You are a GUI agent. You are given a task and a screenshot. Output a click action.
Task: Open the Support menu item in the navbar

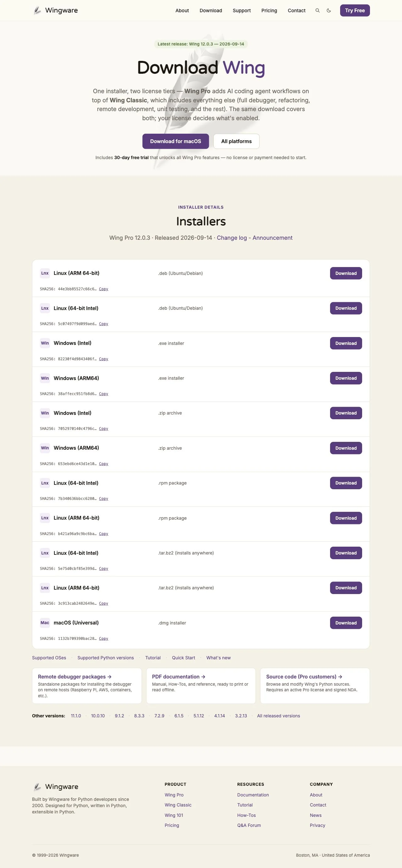pyautogui.click(x=242, y=10)
